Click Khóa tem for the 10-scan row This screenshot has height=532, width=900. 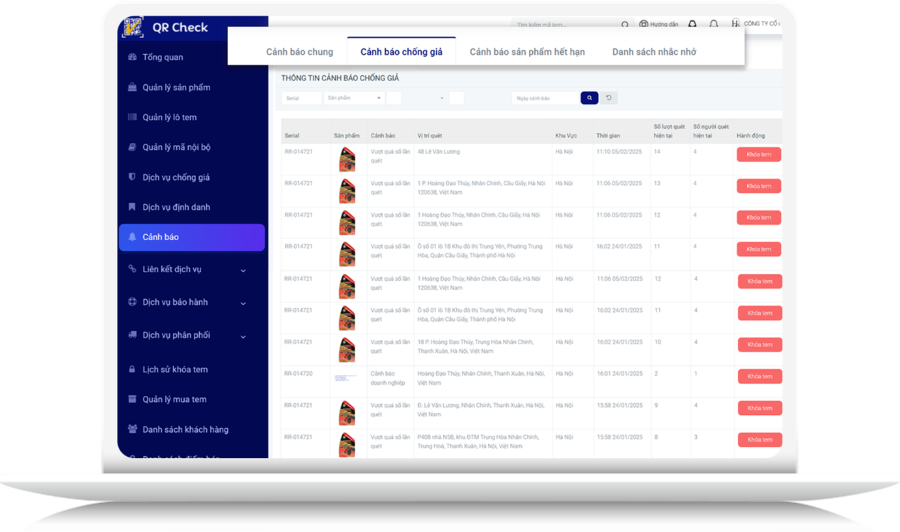coord(760,344)
